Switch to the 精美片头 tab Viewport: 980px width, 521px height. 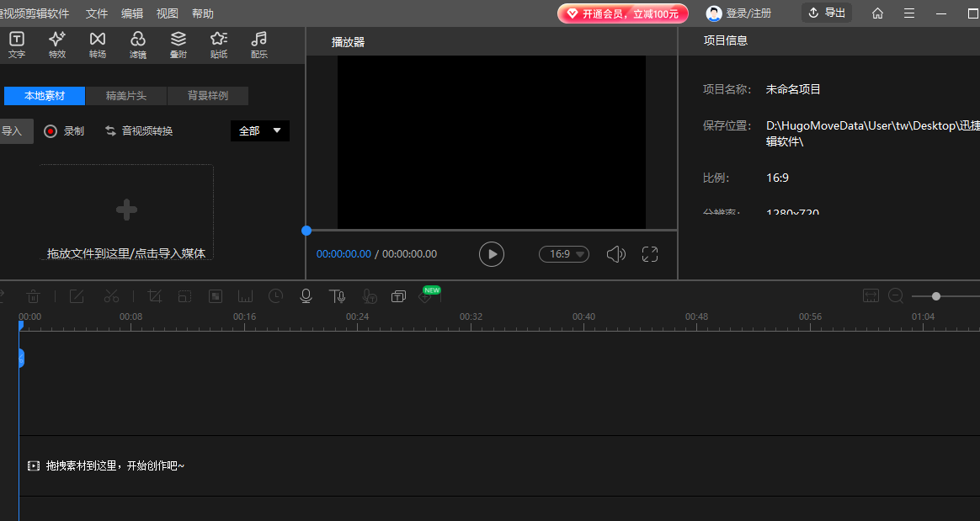point(126,96)
